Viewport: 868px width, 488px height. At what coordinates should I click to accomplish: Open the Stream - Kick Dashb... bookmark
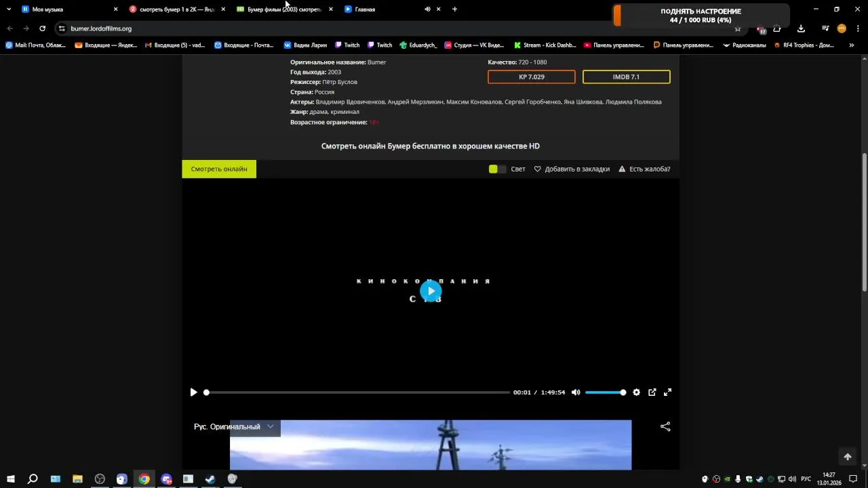pyautogui.click(x=545, y=45)
